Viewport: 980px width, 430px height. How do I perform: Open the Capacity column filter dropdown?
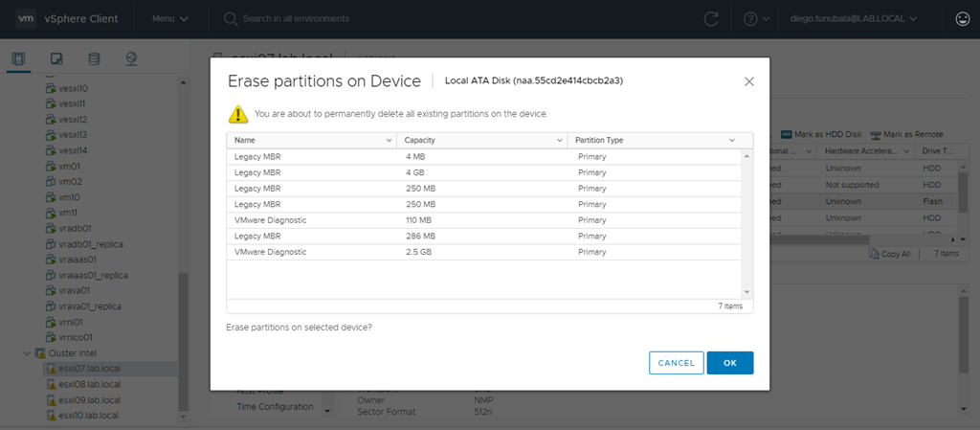coord(560,140)
